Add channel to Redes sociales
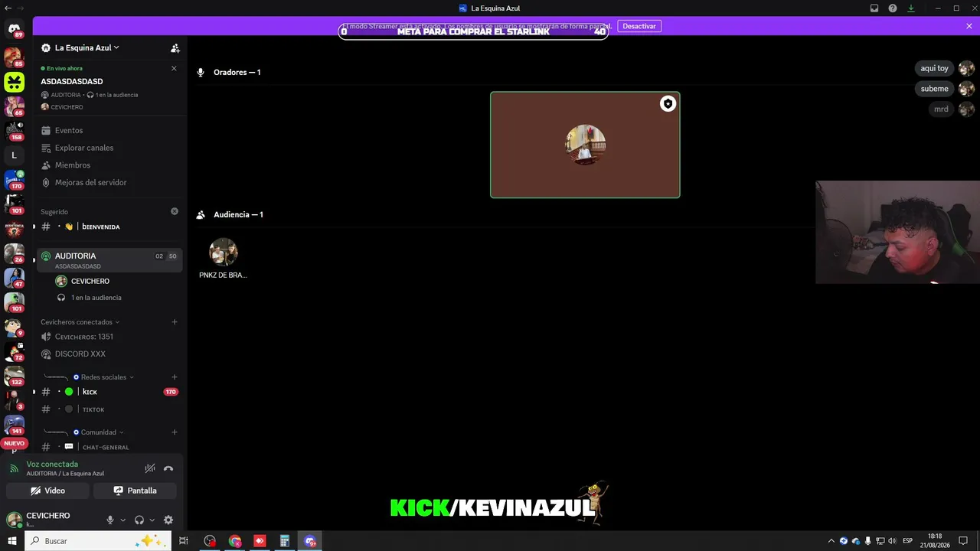 click(175, 377)
